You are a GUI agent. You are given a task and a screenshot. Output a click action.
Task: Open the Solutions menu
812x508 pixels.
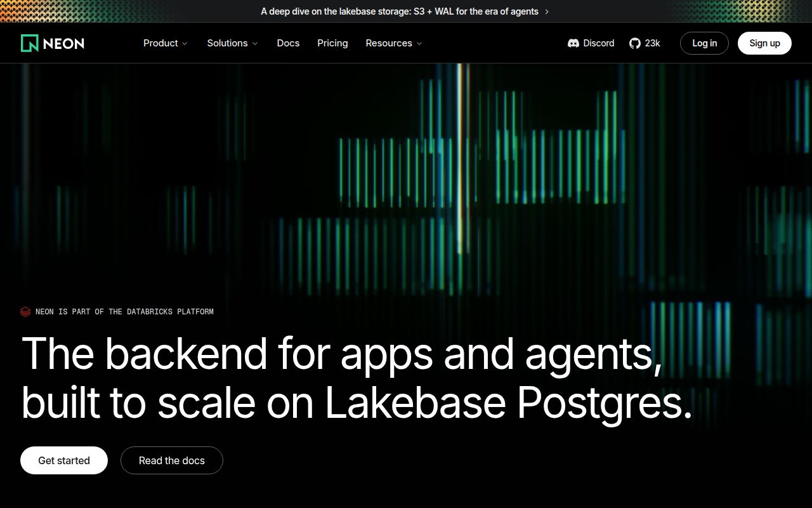233,43
